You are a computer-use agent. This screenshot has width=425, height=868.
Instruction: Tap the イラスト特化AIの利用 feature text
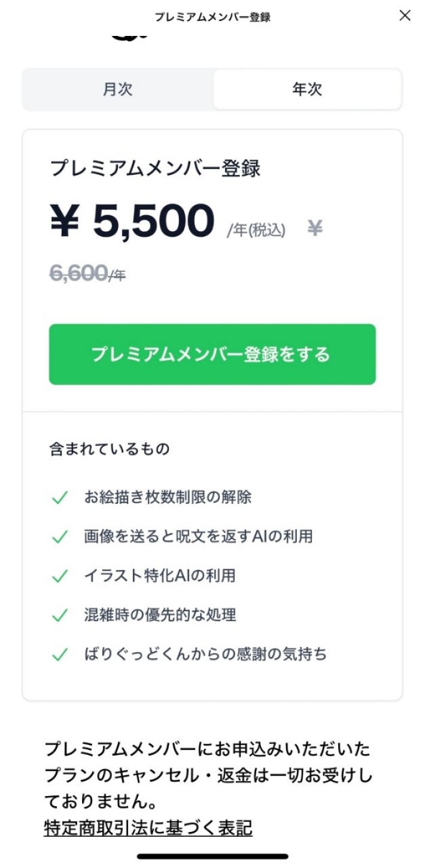click(160, 576)
